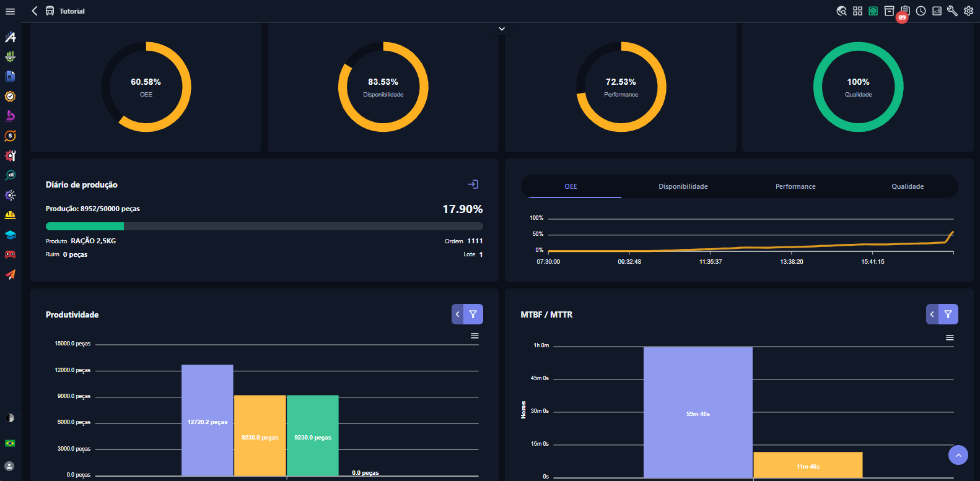Open the blue graduation cap sidebar icon
The height and width of the screenshot is (481, 980).
(10, 235)
